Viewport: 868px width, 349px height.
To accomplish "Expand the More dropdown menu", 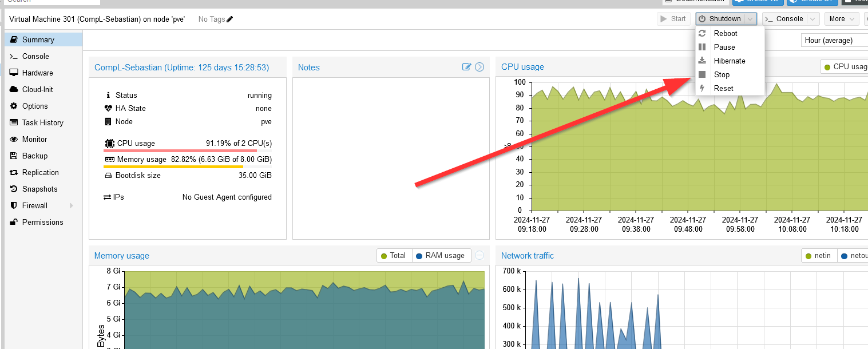I will pos(841,19).
